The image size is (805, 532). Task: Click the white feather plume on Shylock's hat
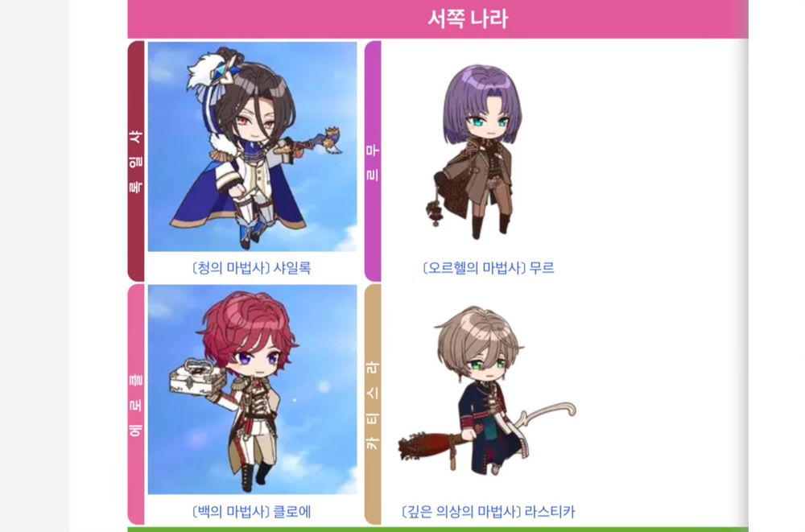coord(204,72)
